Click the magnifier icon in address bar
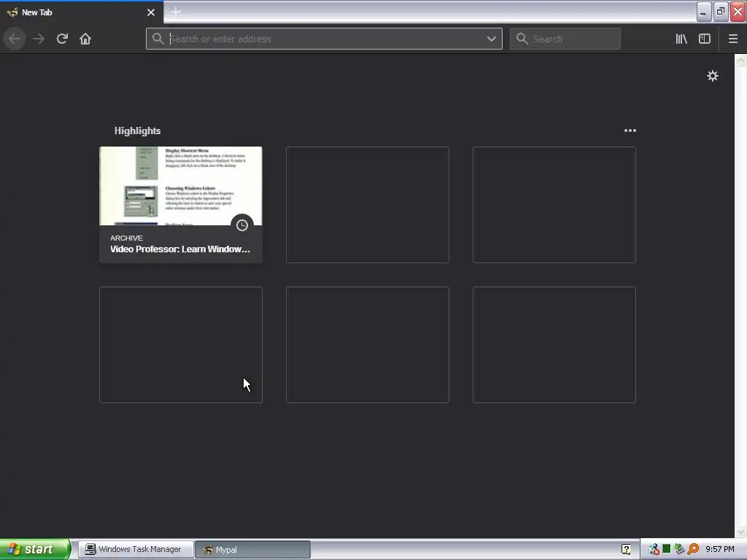This screenshot has height=560, width=747. pyautogui.click(x=158, y=39)
